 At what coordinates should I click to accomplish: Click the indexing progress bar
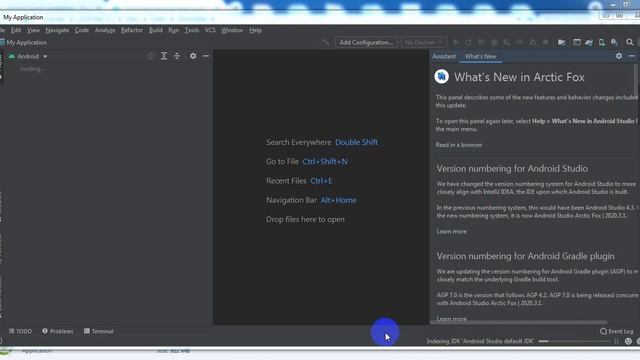574,341
